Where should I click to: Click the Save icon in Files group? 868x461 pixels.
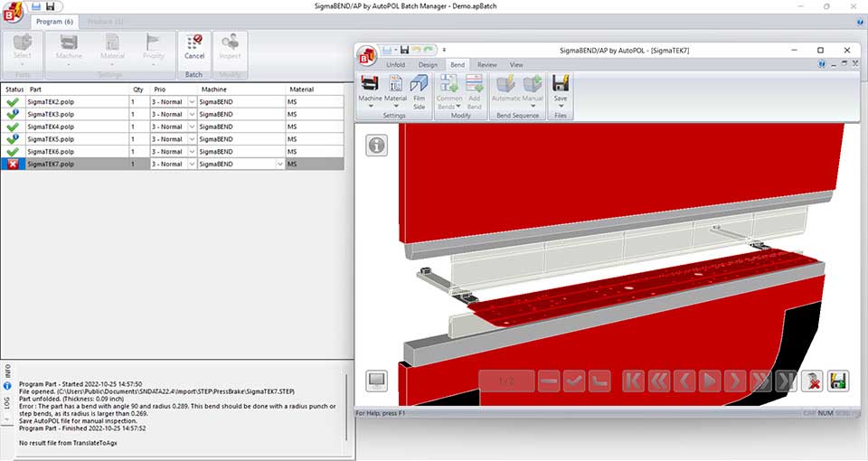click(x=561, y=90)
